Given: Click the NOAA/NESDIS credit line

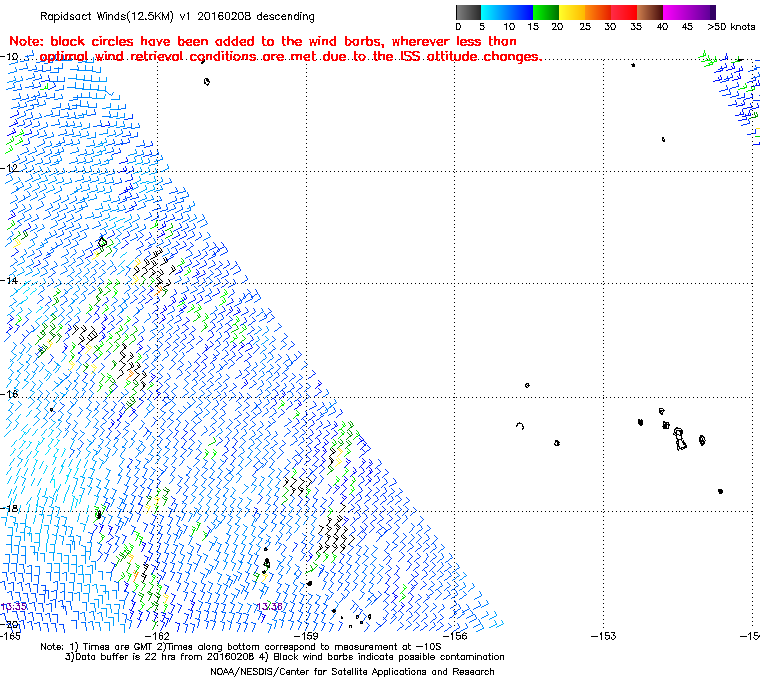Looking at the screenshot, I should [352, 672].
